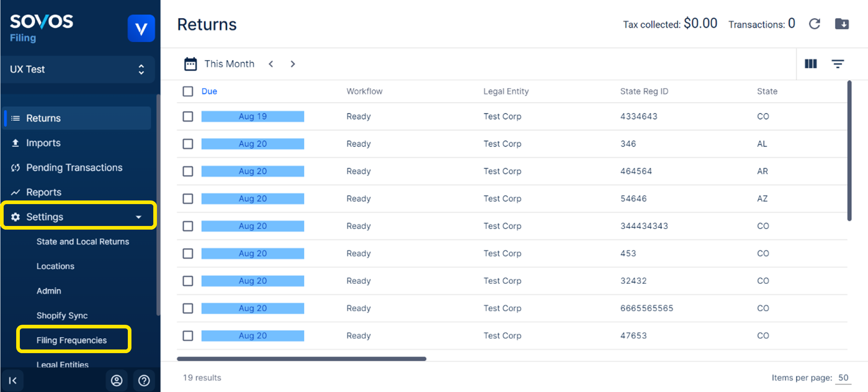Open the user profile icon
This screenshot has width=868, height=392.
coord(116,380)
